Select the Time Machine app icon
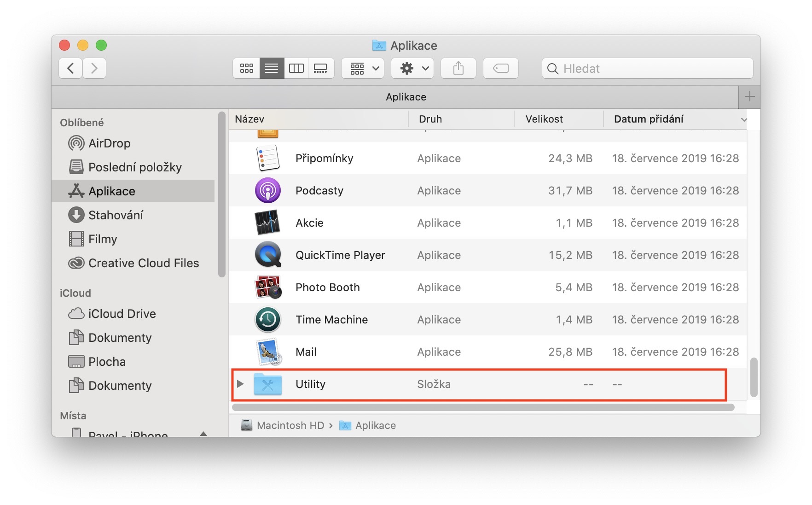This screenshot has height=505, width=812. tap(268, 319)
